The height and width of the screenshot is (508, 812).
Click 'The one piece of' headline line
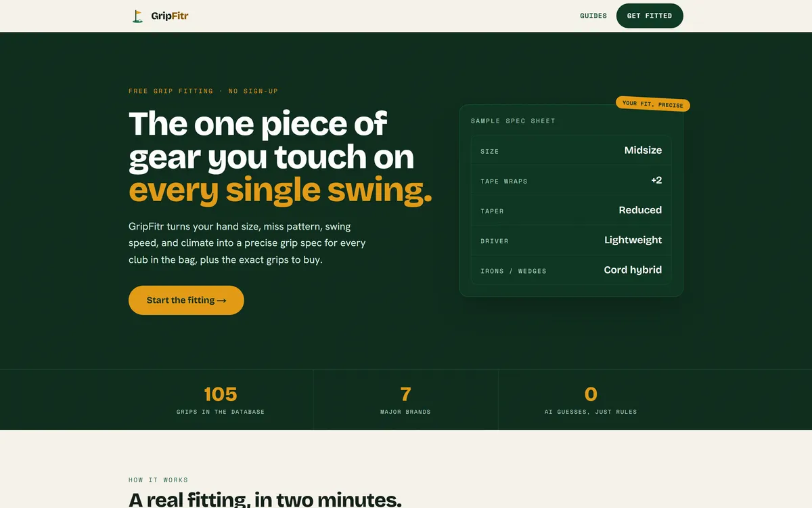click(258, 124)
